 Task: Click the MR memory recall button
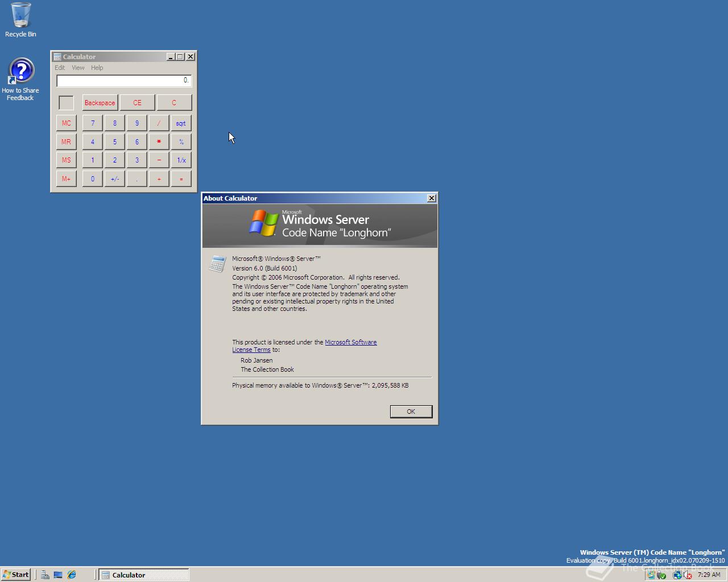click(x=67, y=142)
